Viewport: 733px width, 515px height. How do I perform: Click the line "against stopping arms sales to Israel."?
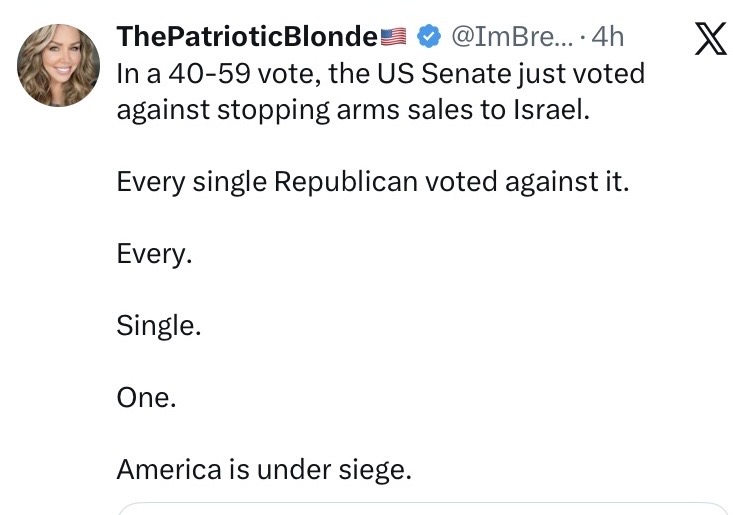[354, 109]
